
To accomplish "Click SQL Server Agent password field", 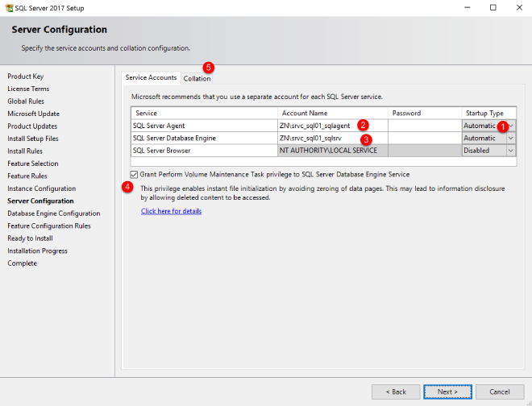I will tap(425, 126).
